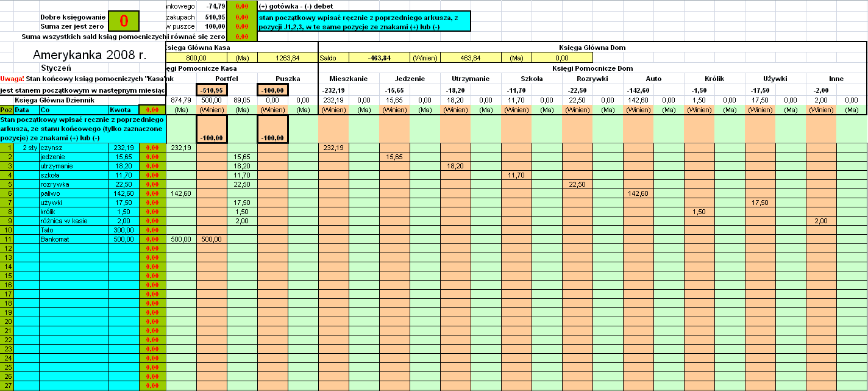Click the -2,00 balance under Inne
Viewport: 868px width, 391px height.
(x=821, y=90)
